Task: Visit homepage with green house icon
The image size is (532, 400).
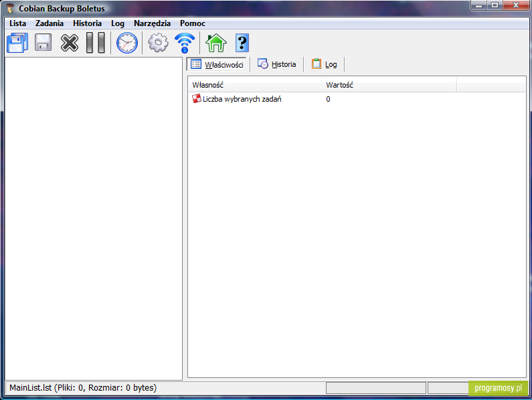Action: point(215,43)
